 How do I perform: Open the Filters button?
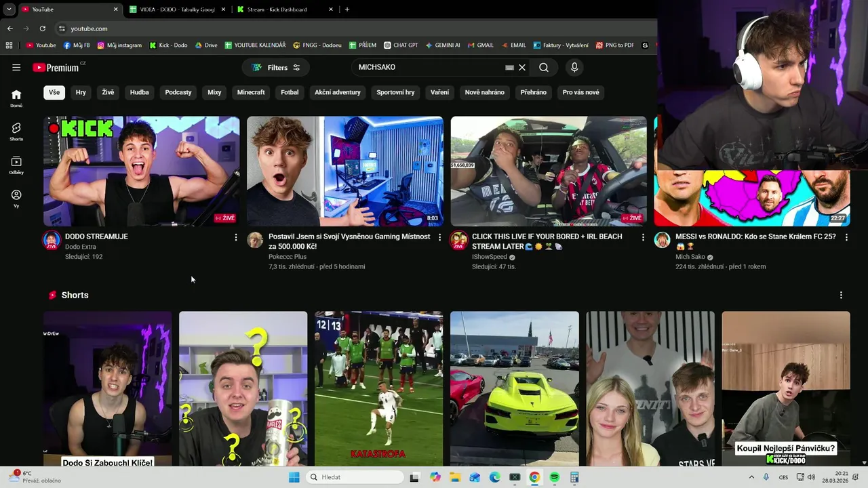(x=275, y=67)
